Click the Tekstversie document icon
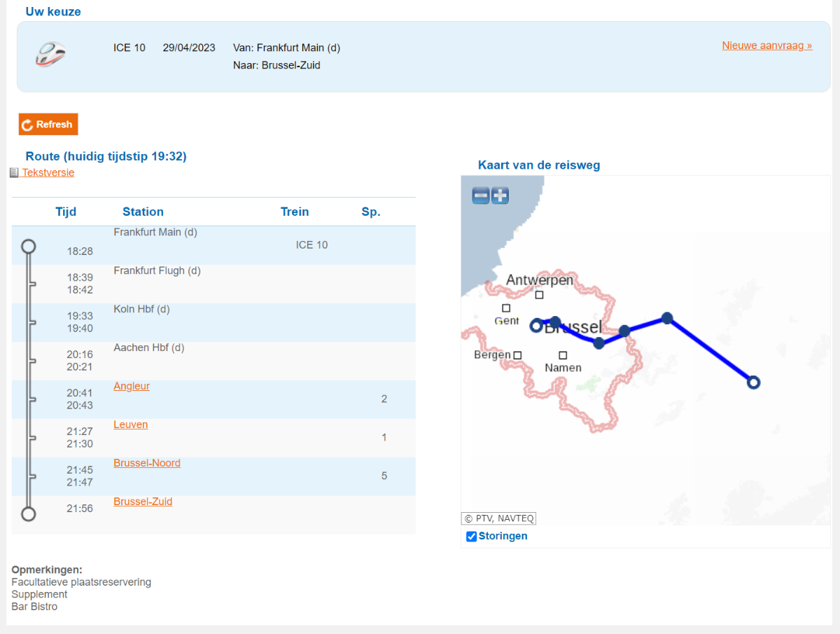This screenshot has height=634, width=840. pos(14,172)
